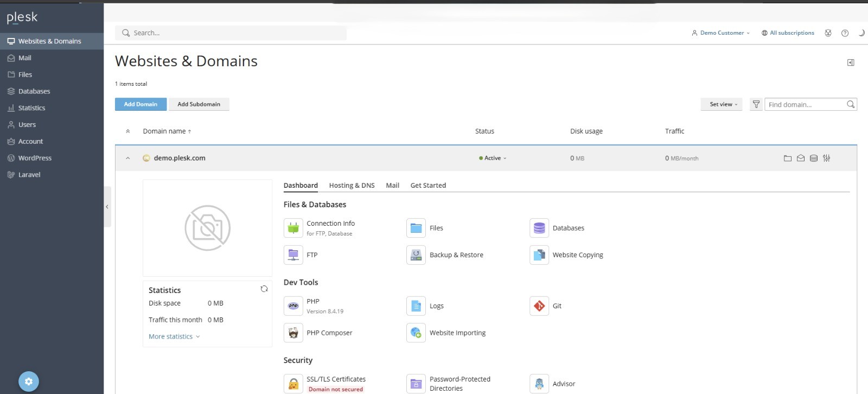Open Mail in the sidebar
The width and height of the screenshot is (868, 394).
pos(52,58)
